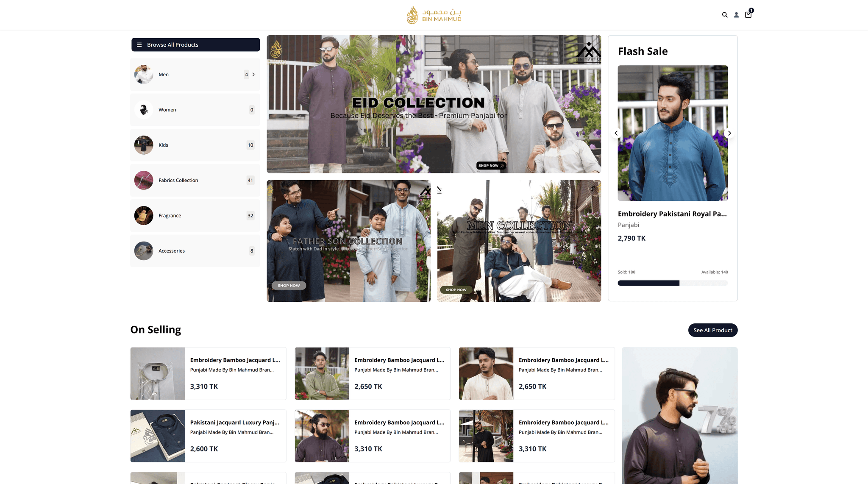This screenshot has height=484, width=868.
Task: Select the Fabrics Collection category
Action: pyautogui.click(x=195, y=180)
